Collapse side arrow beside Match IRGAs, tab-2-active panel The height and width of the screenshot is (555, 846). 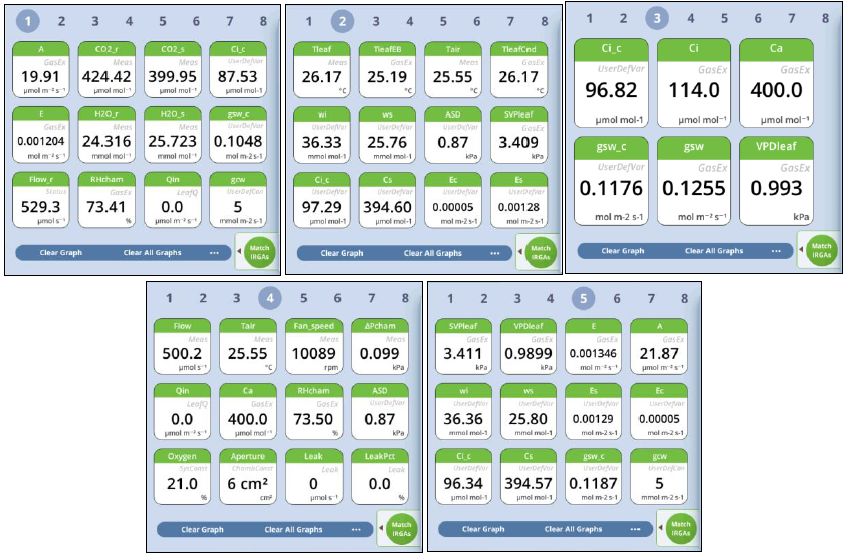tap(520, 252)
